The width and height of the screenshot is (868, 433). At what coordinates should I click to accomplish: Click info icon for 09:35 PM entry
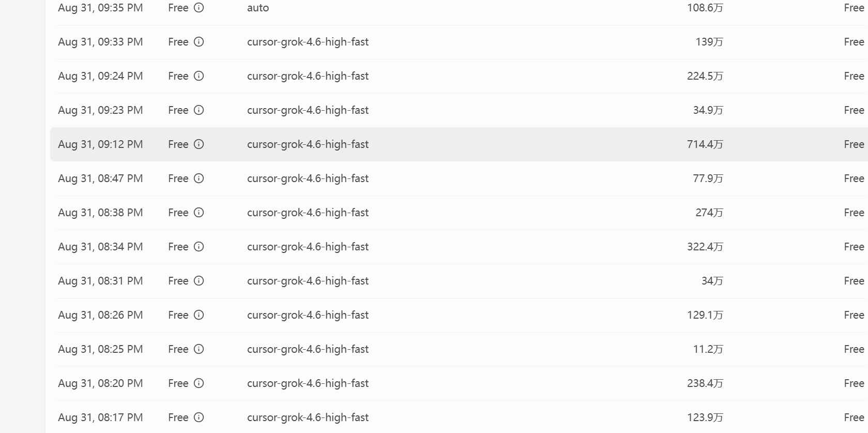pyautogui.click(x=199, y=8)
